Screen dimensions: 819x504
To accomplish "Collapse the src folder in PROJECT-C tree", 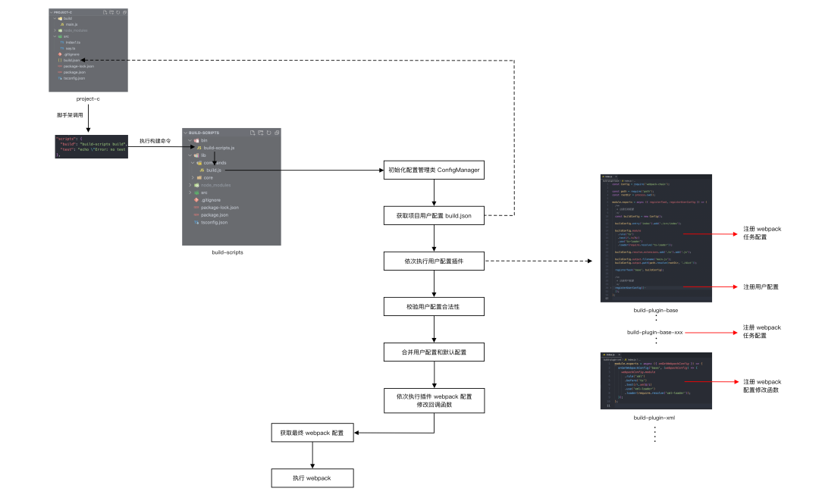I will 55,36.
